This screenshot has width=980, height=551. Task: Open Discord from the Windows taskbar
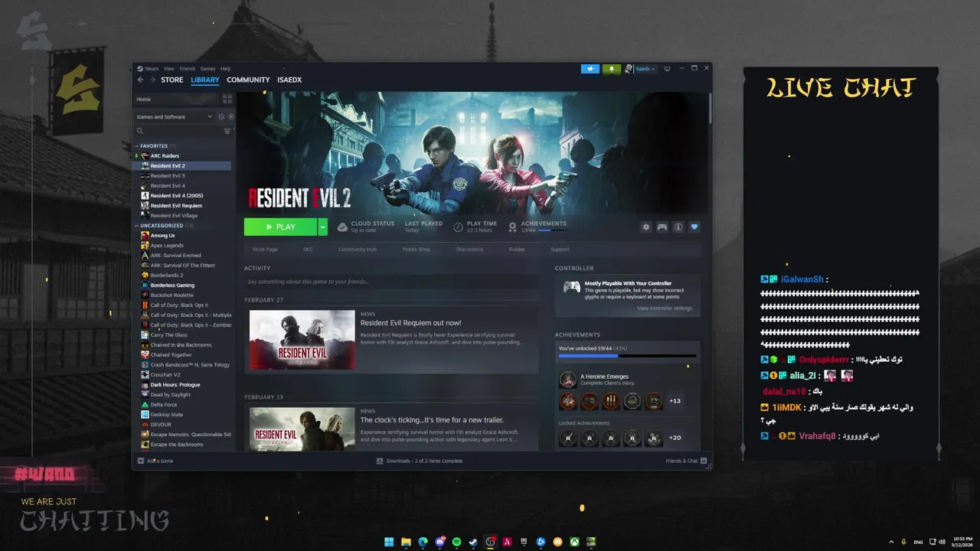[439, 542]
